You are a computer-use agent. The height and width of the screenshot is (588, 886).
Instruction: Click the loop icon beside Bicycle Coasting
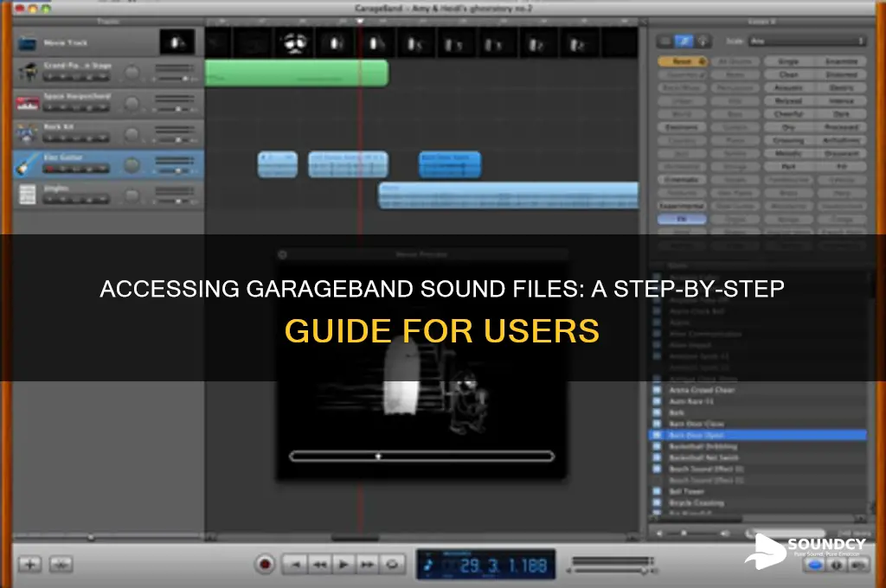click(657, 502)
